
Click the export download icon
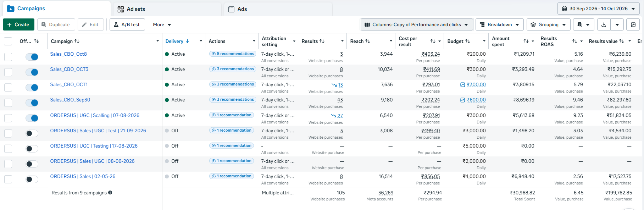604,24
